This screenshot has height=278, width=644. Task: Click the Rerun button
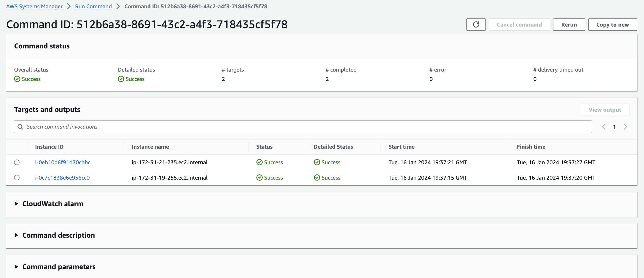click(569, 24)
